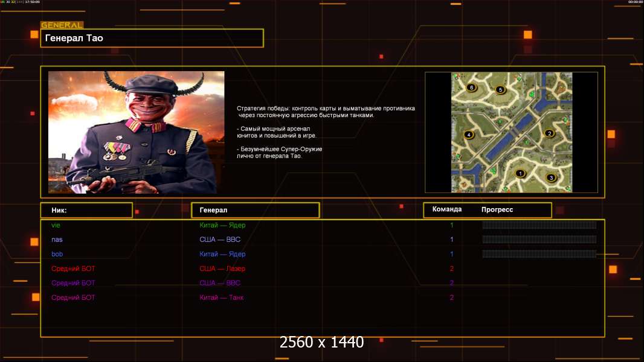Viewport: 644px width, 362px height.
Task: Click team number 1 in the vie row
Action: coord(452,225)
